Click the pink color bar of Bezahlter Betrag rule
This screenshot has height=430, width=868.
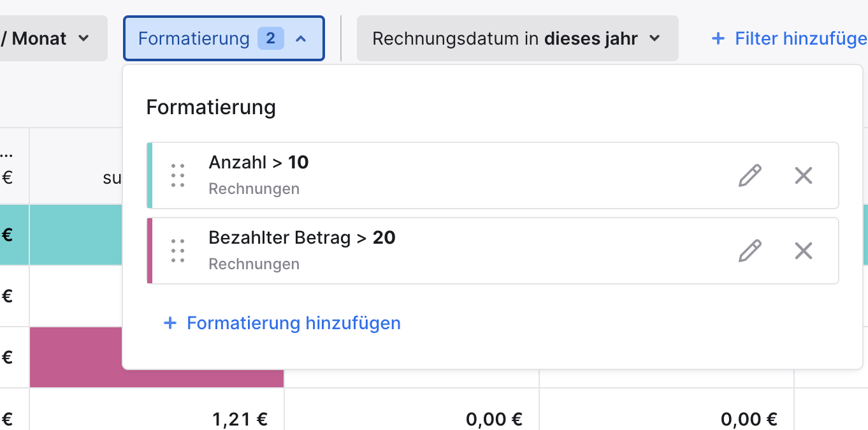coord(150,251)
